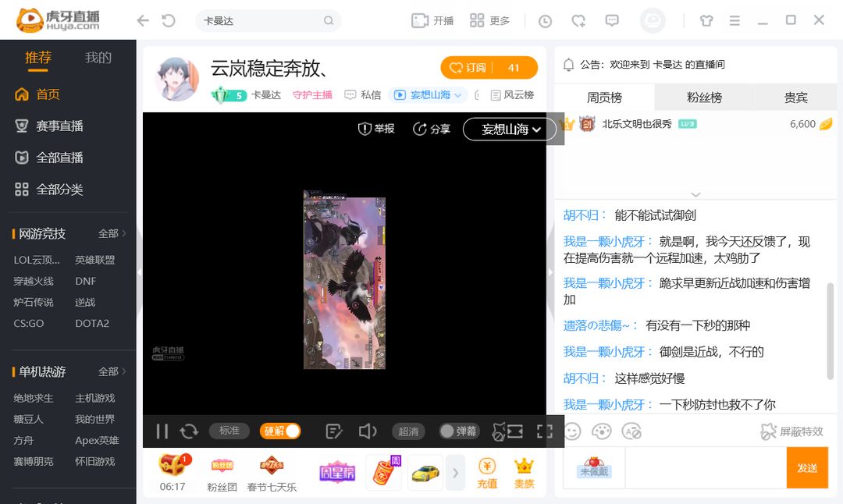
Task: Open the messages icon in top bar
Action: tap(612, 21)
